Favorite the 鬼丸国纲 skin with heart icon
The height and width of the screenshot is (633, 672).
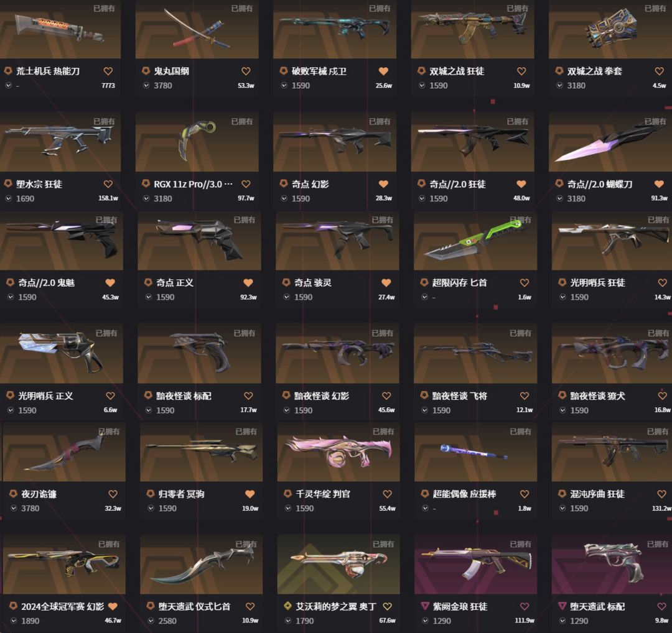click(246, 71)
